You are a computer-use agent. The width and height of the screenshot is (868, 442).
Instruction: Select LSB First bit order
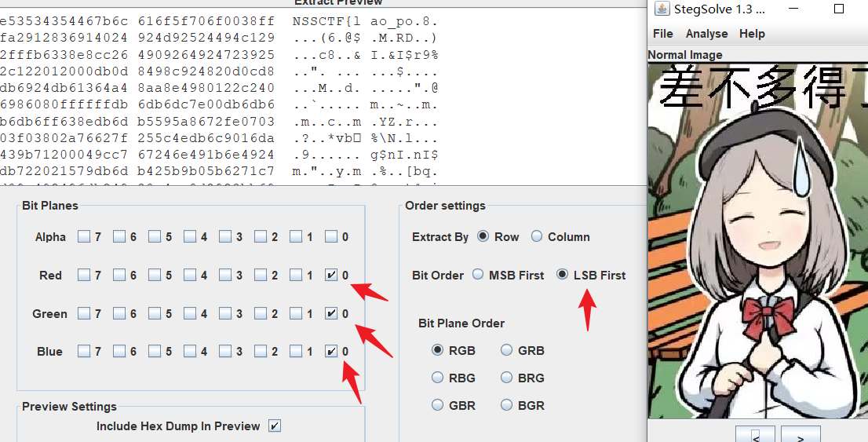pos(563,274)
